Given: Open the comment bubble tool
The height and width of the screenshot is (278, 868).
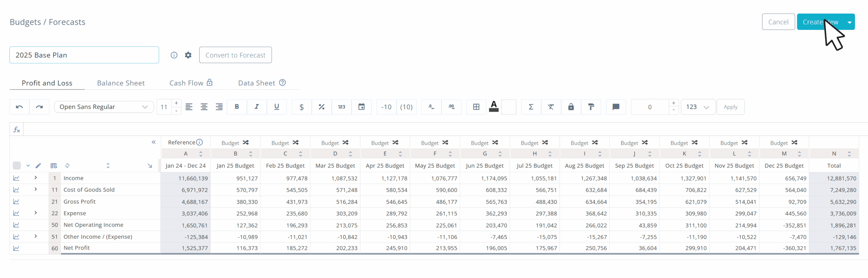Looking at the screenshot, I should pyautogui.click(x=616, y=107).
